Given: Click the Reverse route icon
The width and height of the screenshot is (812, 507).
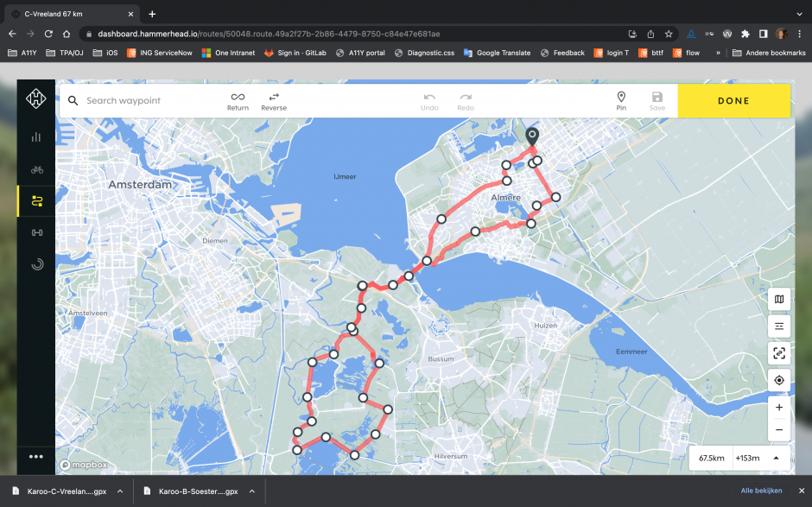Looking at the screenshot, I should [x=274, y=100].
